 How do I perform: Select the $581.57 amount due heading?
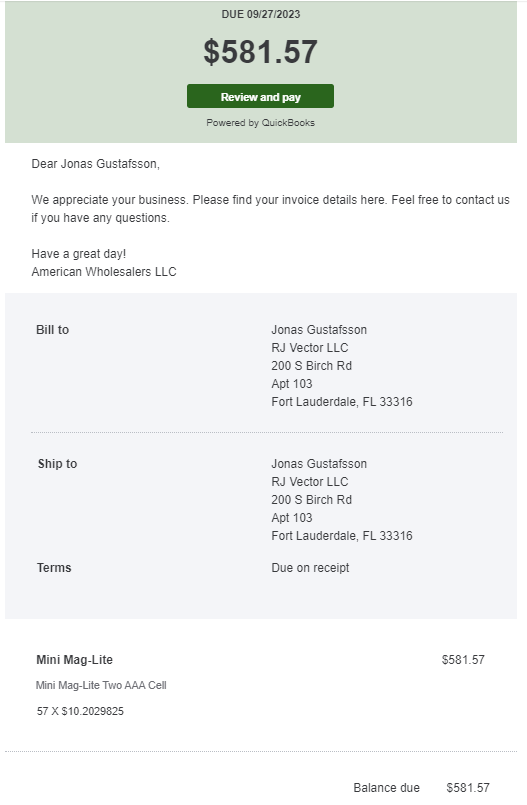click(x=260, y=52)
